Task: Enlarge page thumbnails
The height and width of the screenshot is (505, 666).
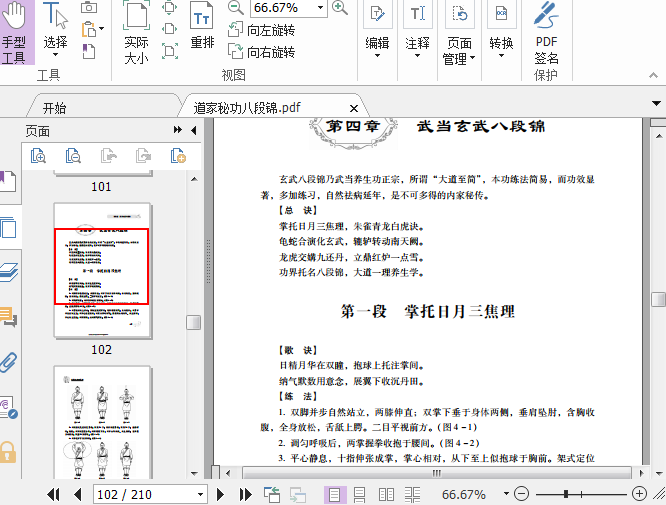Action: [38, 156]
